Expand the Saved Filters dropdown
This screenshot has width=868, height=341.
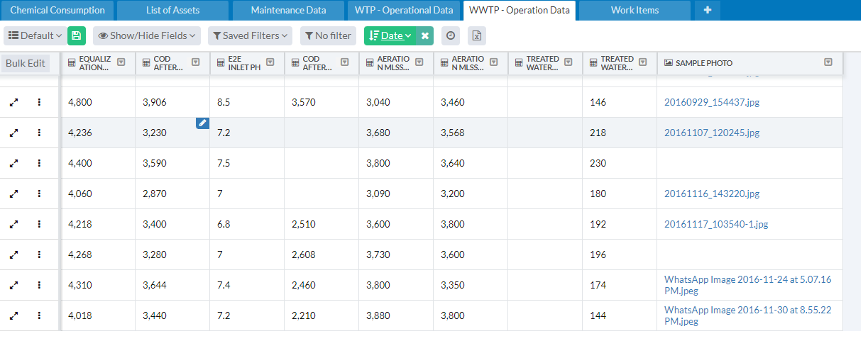click(250, 35)
